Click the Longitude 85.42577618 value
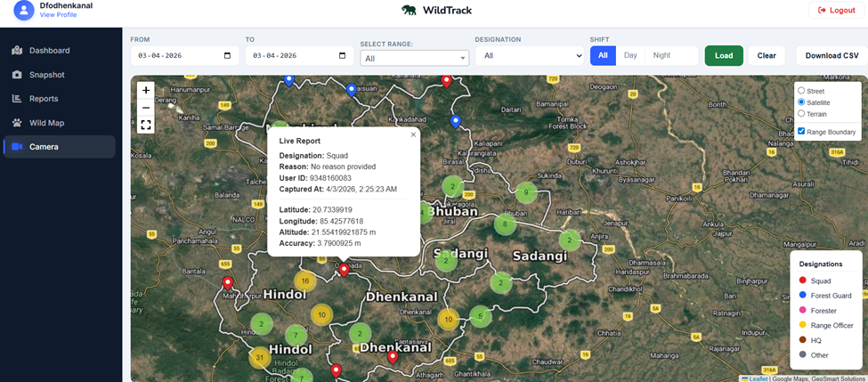This screenshot has width=868, height=382. pyautogui.click(x=342, y=221)
